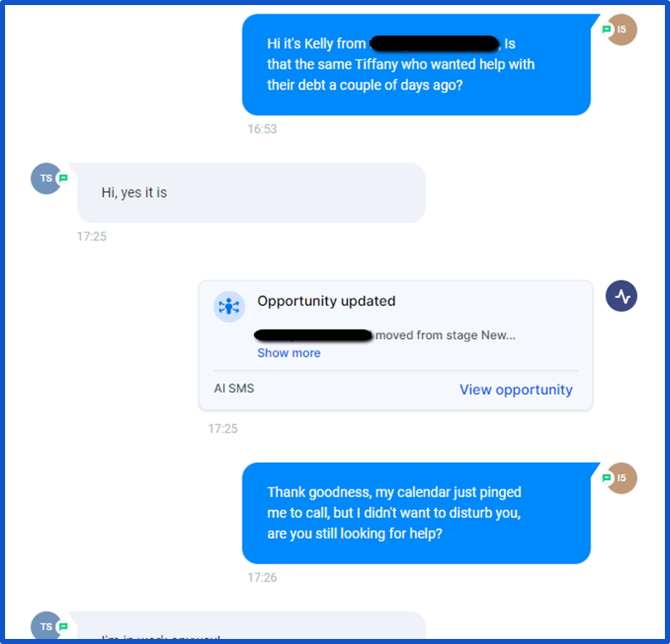Viewport: 670px width, 644px height.
Task: Click the "moved from stage New..." text
Action: click(445, 335)
